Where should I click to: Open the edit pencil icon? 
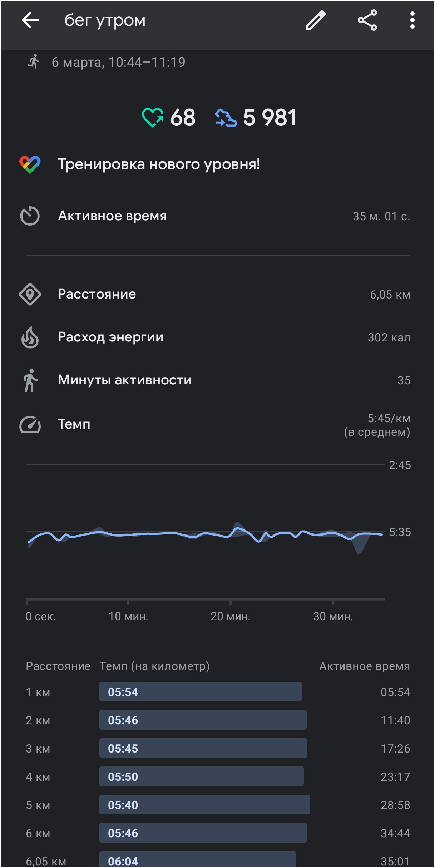(x=316, y=20)
